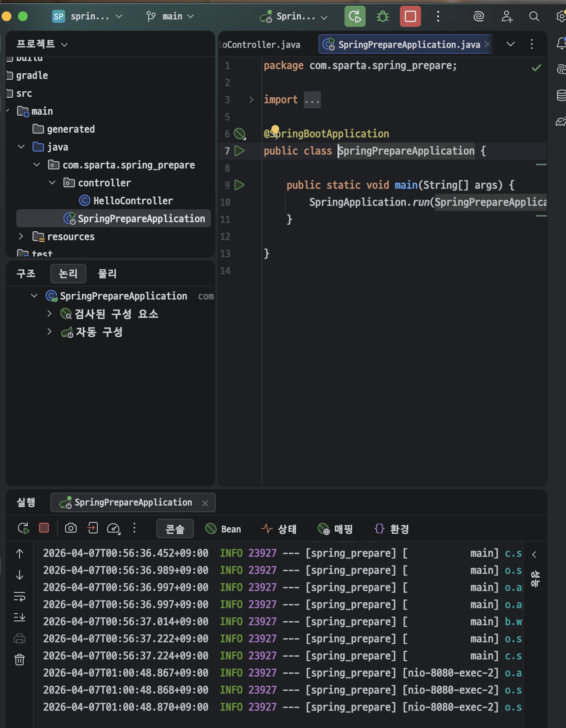Stop the running application with red square
The image size is (566, 728).
pos(410,17)
